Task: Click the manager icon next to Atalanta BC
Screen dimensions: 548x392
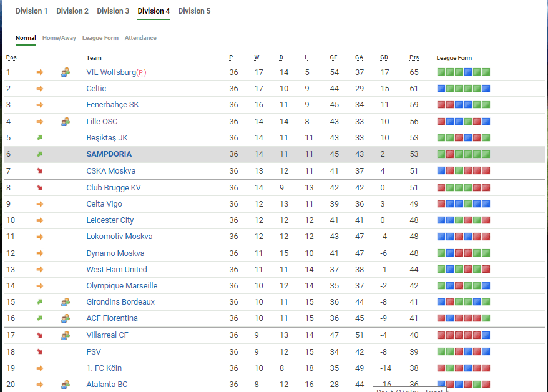Action: coord(65,385)
